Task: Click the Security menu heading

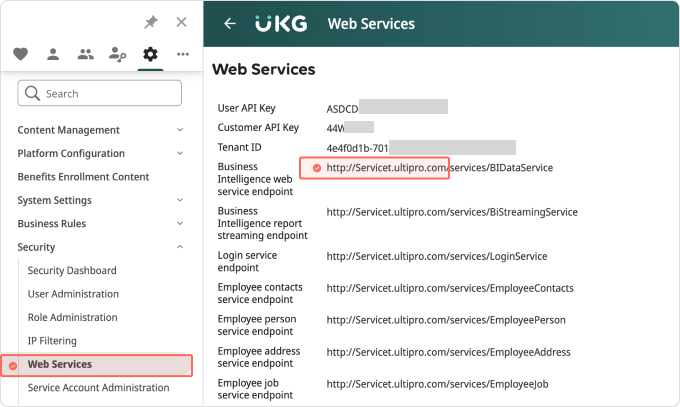Action: click(x=36, y=247)
